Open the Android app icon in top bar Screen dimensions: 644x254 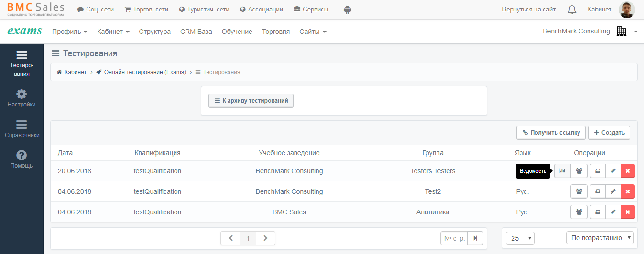pyautogui.click(x=348, y=10)
